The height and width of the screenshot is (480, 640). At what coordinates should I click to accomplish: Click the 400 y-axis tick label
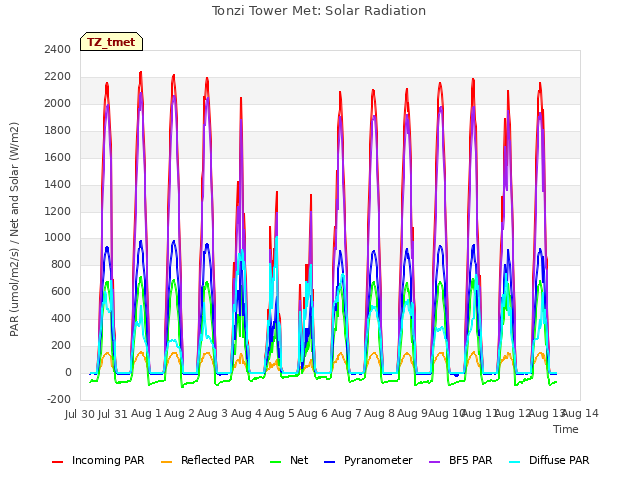point(61,318)
